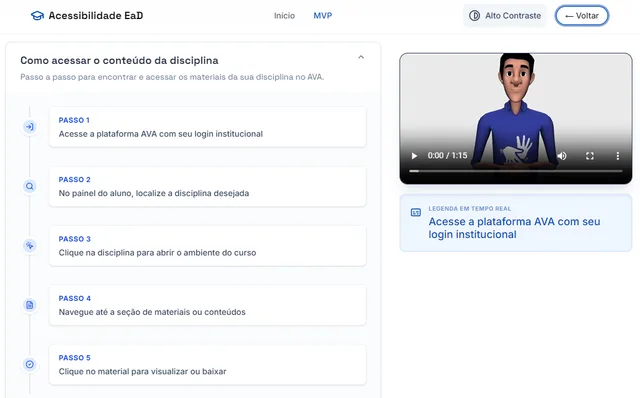
Task: Click the Passo 5 check circle icon
Action: (x=30, y=364)
